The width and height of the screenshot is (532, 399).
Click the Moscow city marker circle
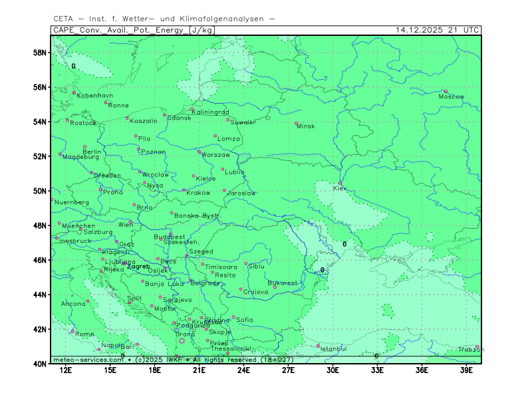tap(446, 91)
